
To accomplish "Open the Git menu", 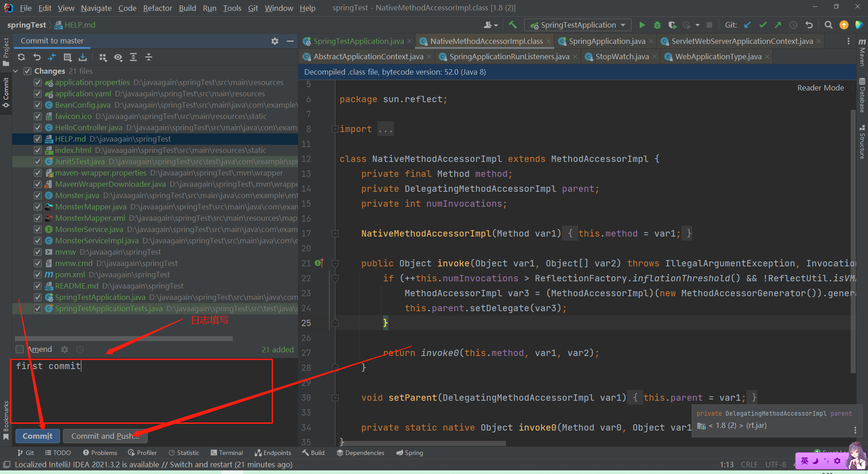I will 253,8.
